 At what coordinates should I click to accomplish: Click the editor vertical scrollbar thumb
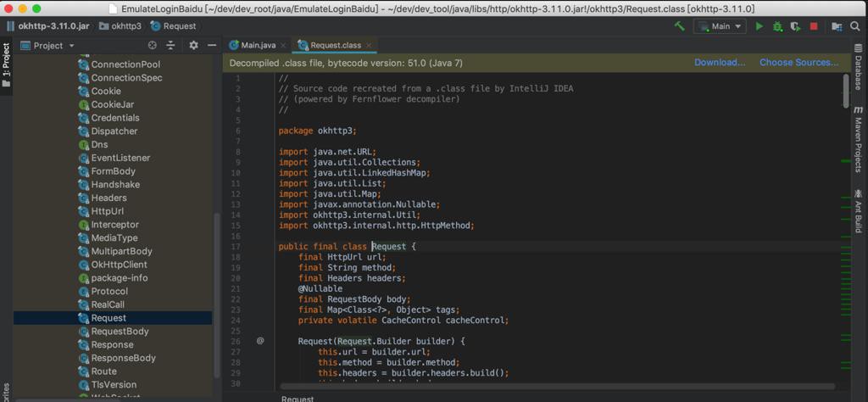[x=845, y=91]
